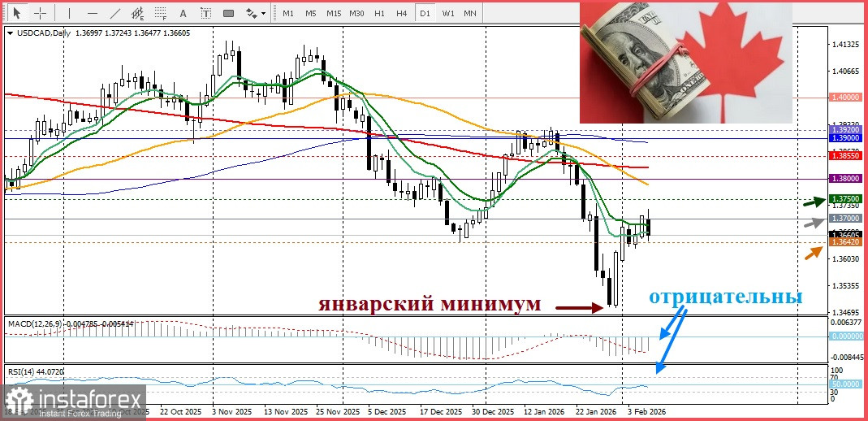This screenshot has height=421, width=868.
Task: Switch to M15 timeframe
Action: [333, 13]
